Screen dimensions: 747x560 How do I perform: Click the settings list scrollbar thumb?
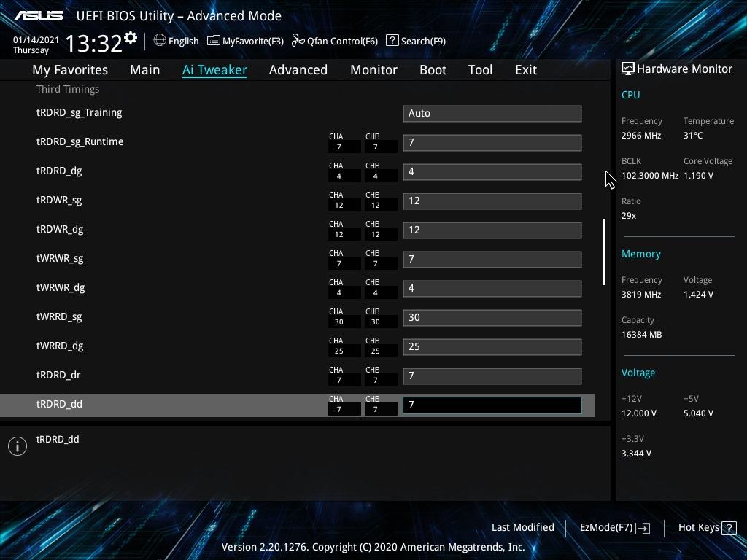604,252
